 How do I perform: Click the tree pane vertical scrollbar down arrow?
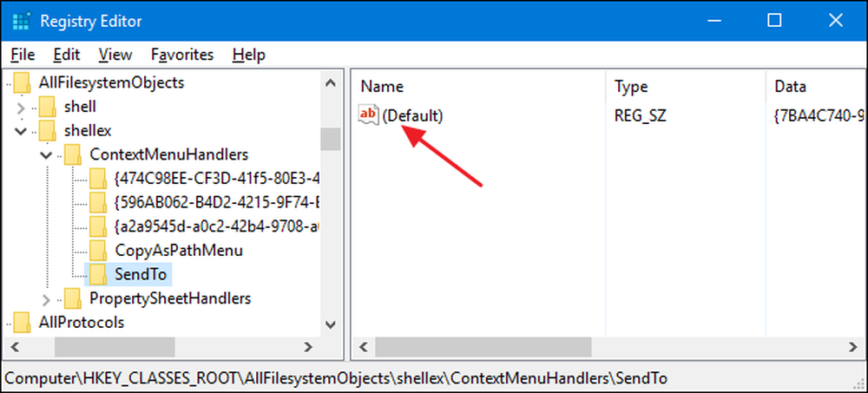pos(331,324)
